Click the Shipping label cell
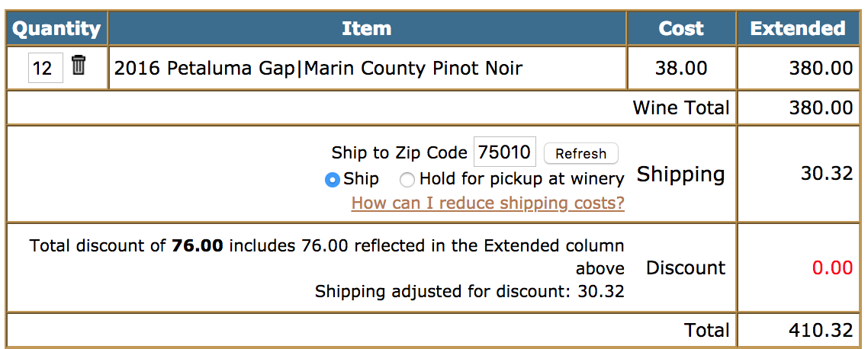Image resolution: width=868 pixels, height=349 pixels. click(x=680, y=174)
